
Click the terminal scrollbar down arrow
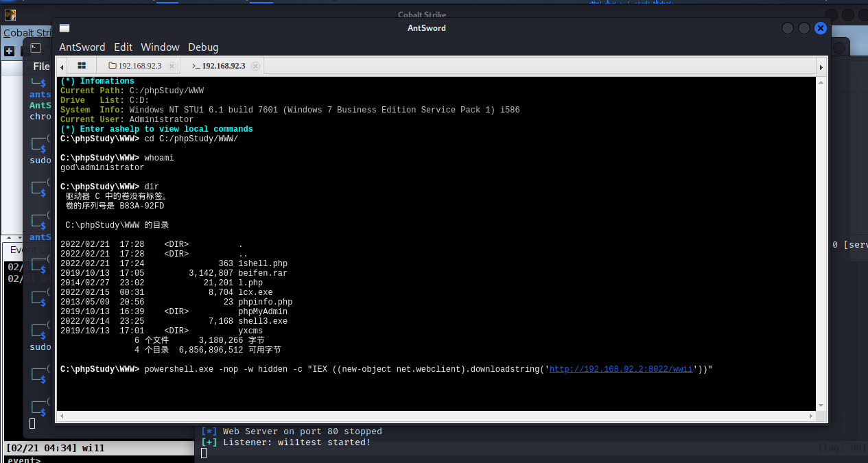[821, 406]
